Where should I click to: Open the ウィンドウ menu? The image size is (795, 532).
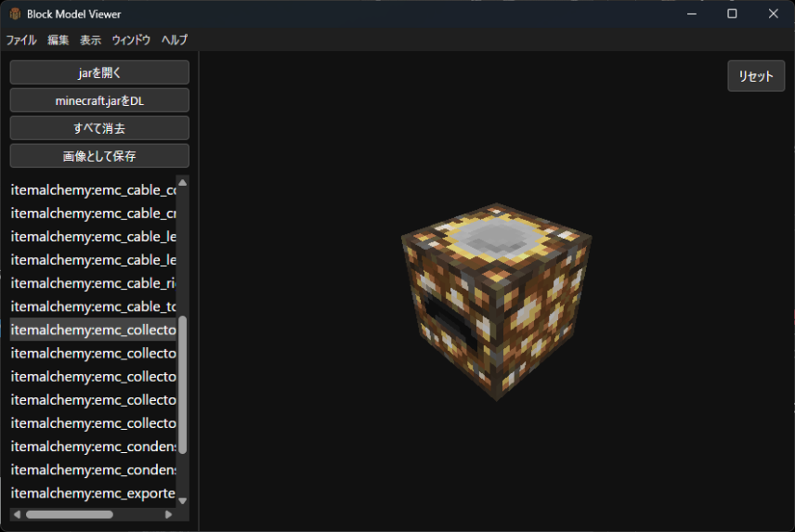[131, 40]
